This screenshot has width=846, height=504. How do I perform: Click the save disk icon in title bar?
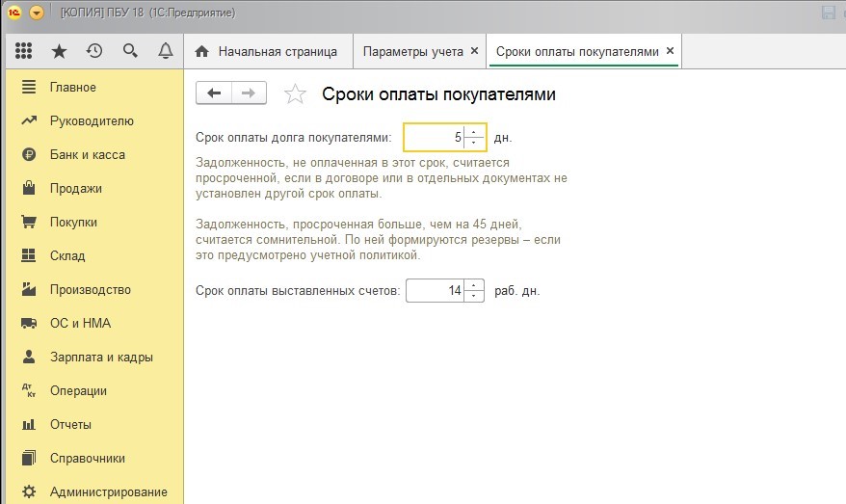(828, 13)
